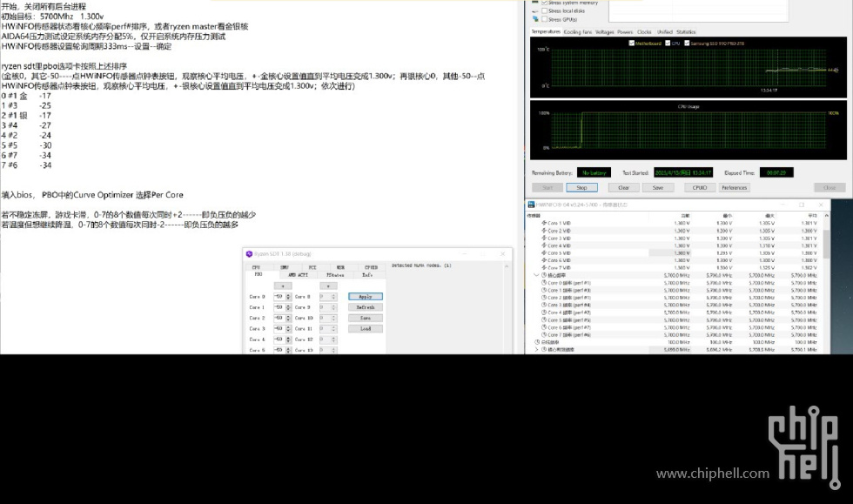This screenshot has width=853, height=504.
Task: Enable Stress local disks checkbox
Action: (545, 11)
